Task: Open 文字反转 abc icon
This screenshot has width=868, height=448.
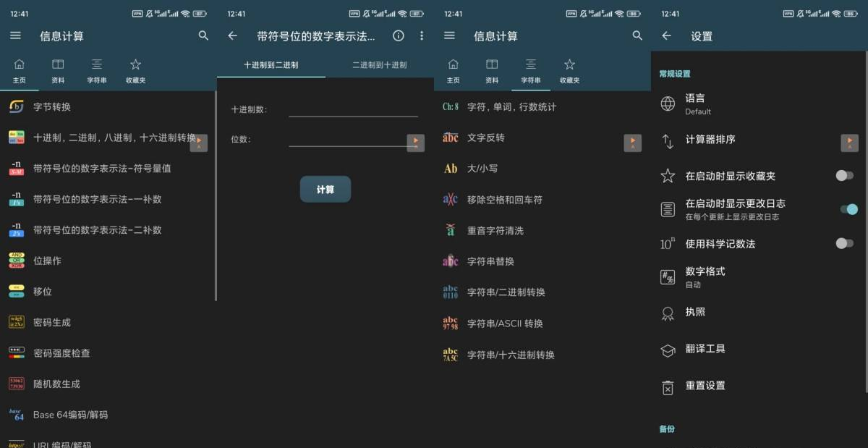Action: tap(451, 138)
